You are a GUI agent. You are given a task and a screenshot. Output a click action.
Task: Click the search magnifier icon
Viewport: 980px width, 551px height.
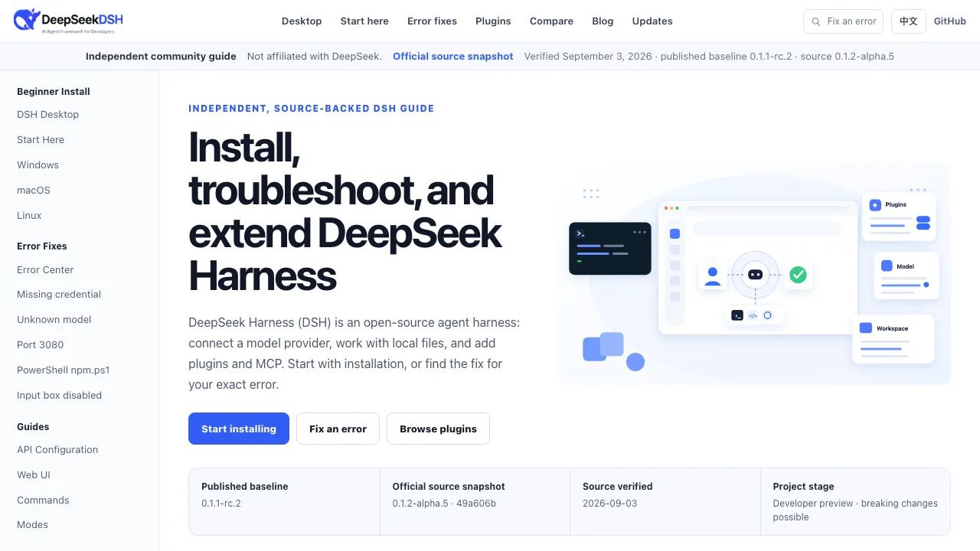click(x=816, y=21)
